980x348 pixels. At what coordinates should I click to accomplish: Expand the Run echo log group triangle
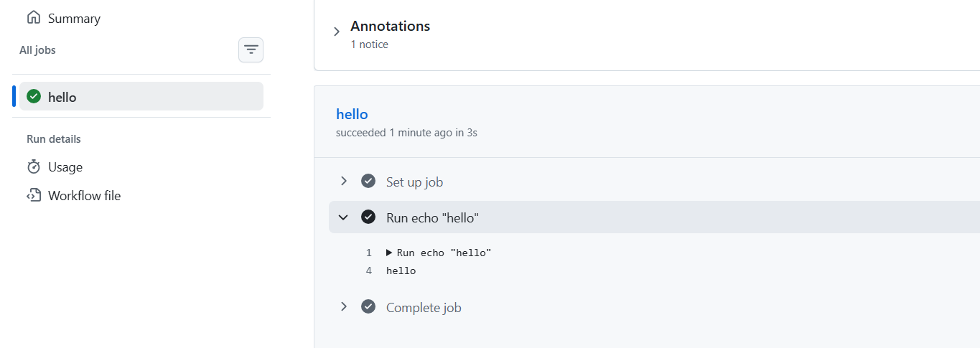click(389, 253)
